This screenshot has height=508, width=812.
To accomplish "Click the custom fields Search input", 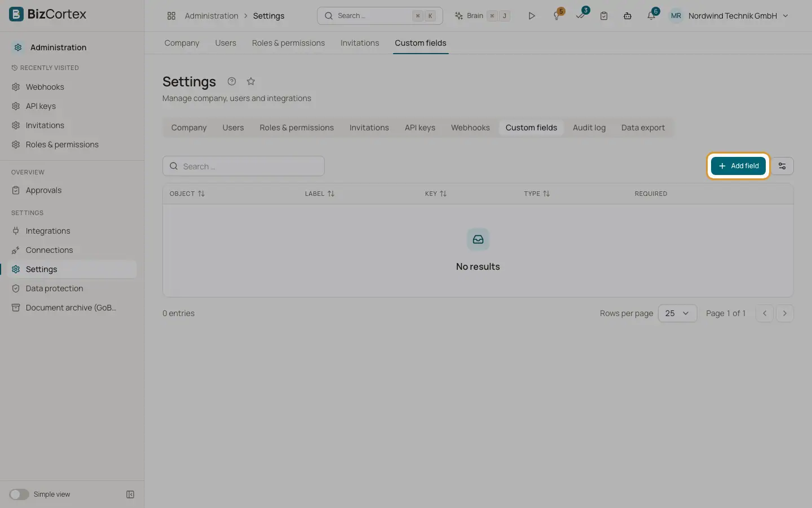I will [x=244, y=166].
